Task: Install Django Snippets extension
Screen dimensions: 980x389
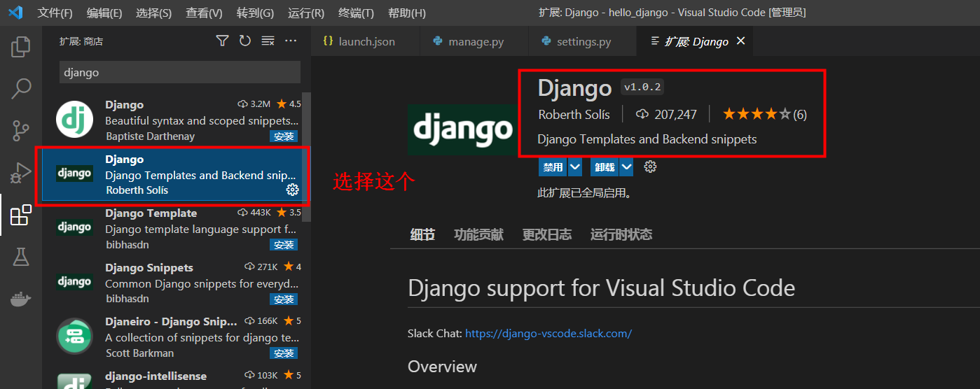Action: tap(284, 299)
